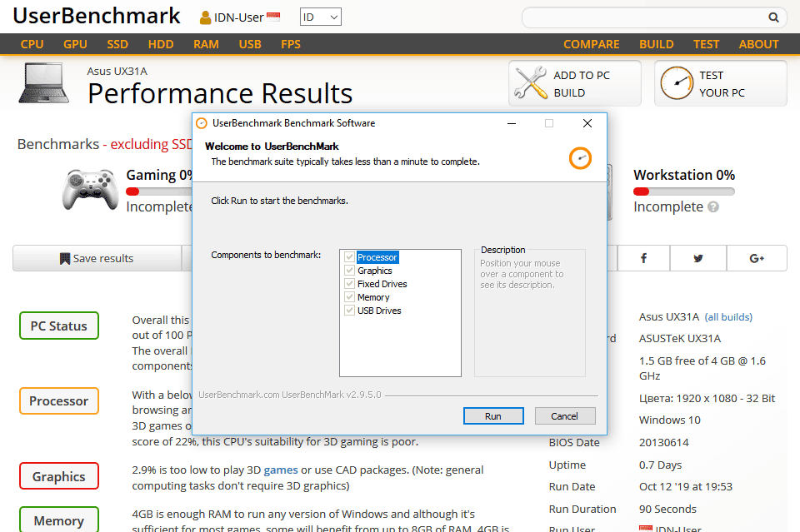Open the GPU menu

point(75,44)
